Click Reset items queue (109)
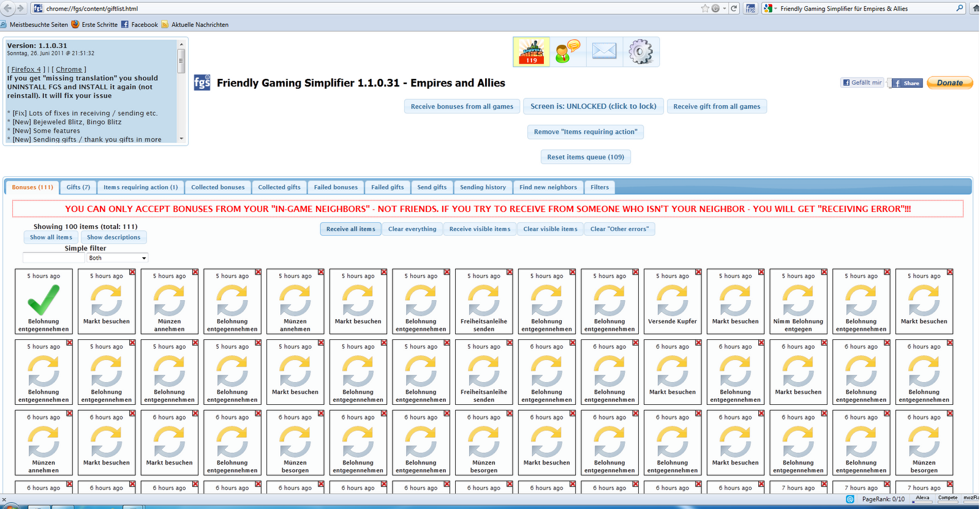The width and height of the screenshot is (980, 509). (586, 157)
